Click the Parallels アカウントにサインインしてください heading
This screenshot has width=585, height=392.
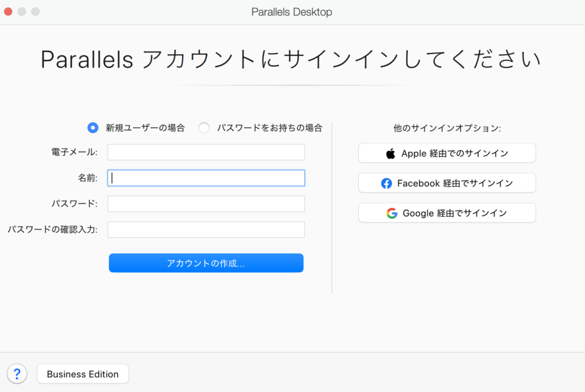coord(291,60)
